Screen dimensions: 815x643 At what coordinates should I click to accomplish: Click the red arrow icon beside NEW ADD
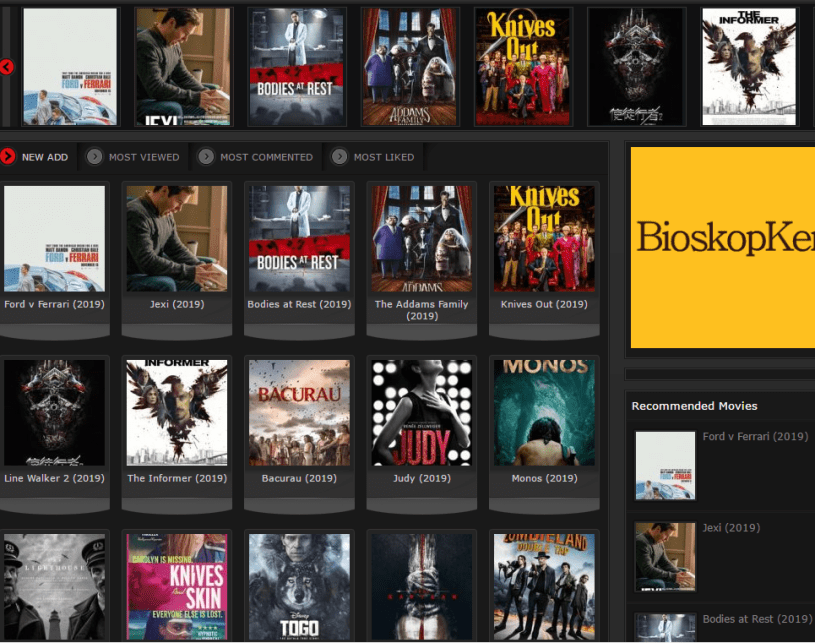click(x=8, y=156)
